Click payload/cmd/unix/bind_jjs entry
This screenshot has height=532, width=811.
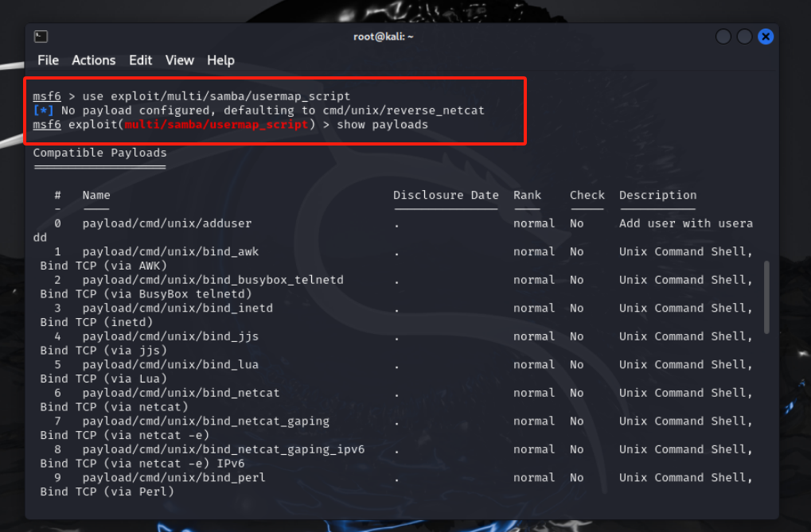[170, 336]
